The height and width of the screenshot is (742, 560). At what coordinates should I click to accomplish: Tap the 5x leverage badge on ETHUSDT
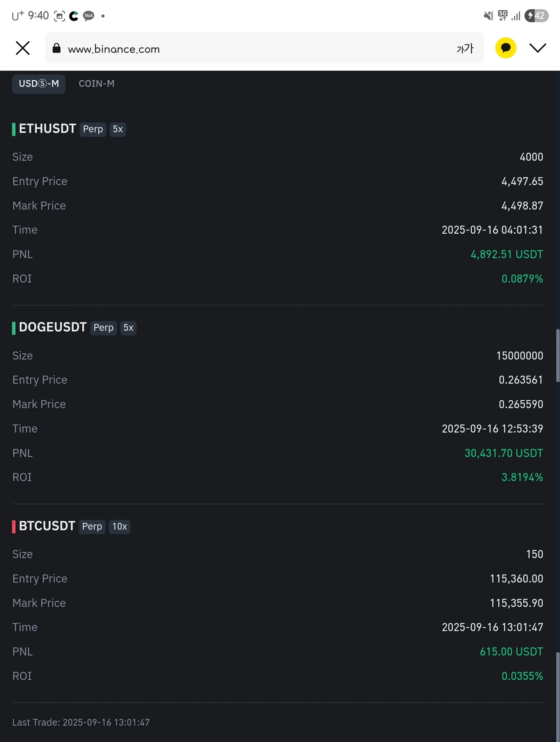pos(117,129)
